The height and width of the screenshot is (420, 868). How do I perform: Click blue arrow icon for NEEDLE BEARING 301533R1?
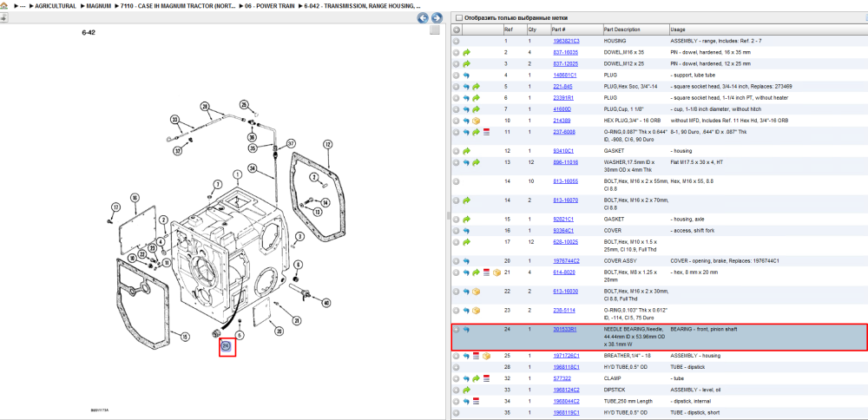pos(467,330)
